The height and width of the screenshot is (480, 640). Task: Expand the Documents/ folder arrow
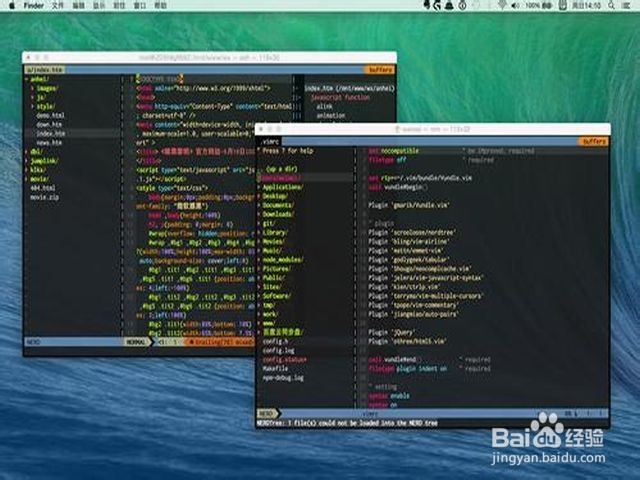click(x=259, y=205)
